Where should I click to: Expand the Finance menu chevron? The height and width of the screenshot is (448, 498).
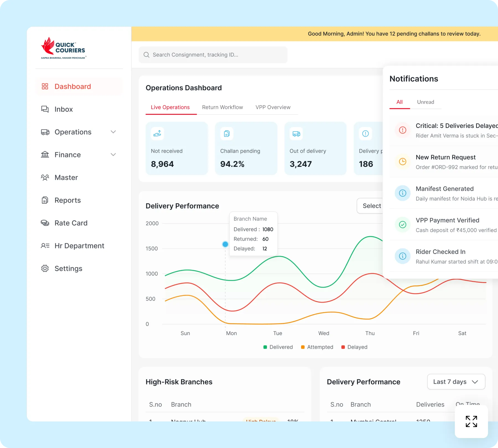[x=113, y=155]
